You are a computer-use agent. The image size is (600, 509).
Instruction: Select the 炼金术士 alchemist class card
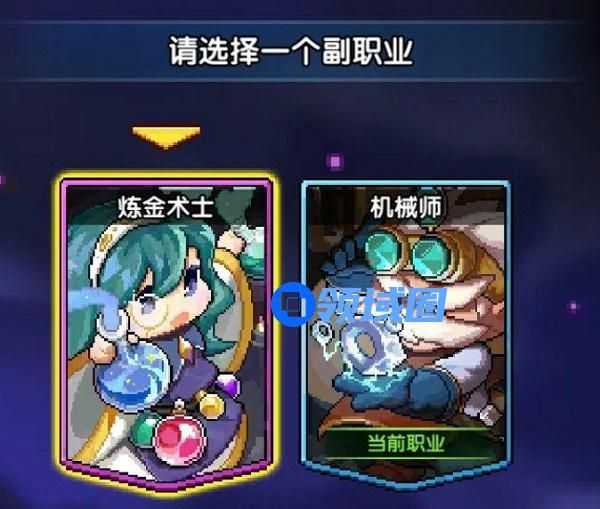167,332
